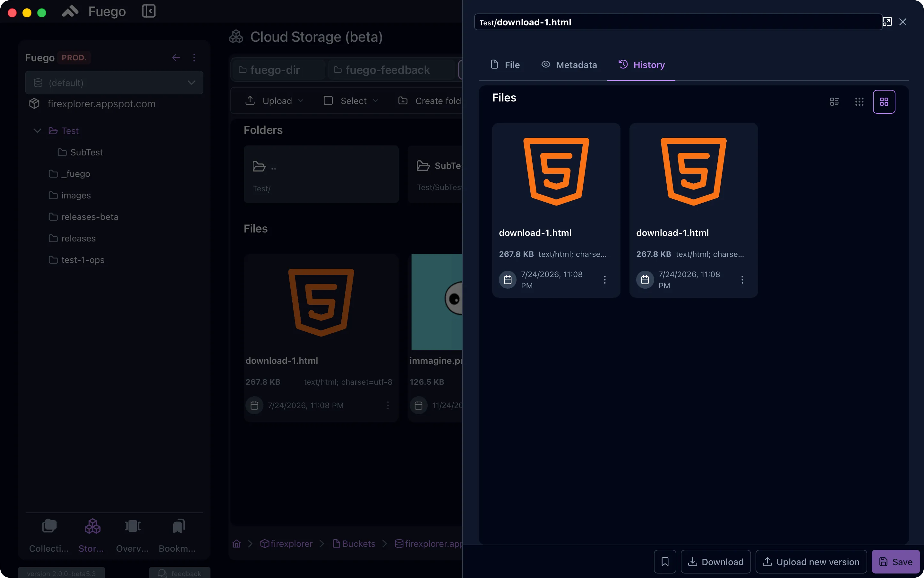Click the Cloud Storage title icon

[236, 37]
